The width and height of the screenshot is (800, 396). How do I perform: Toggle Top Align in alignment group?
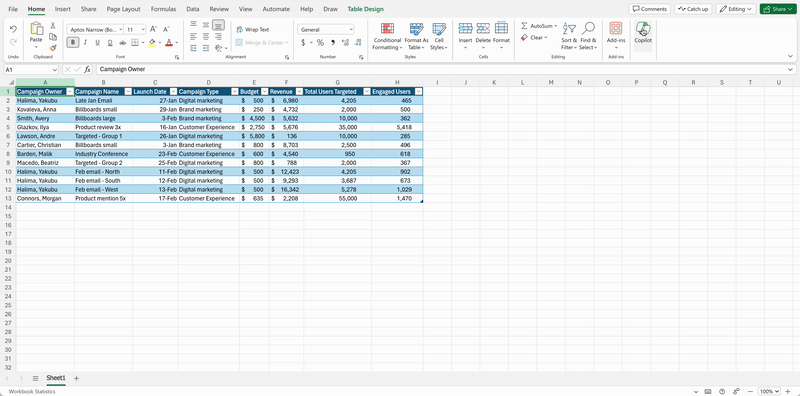tap(193, 24)
